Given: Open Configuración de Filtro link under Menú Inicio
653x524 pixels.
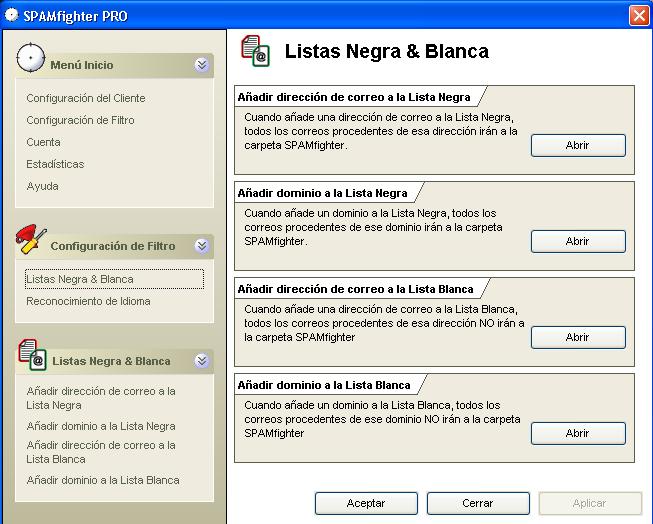Looking at the screenshot, I should pyautogui.click(x=80, y=120).
